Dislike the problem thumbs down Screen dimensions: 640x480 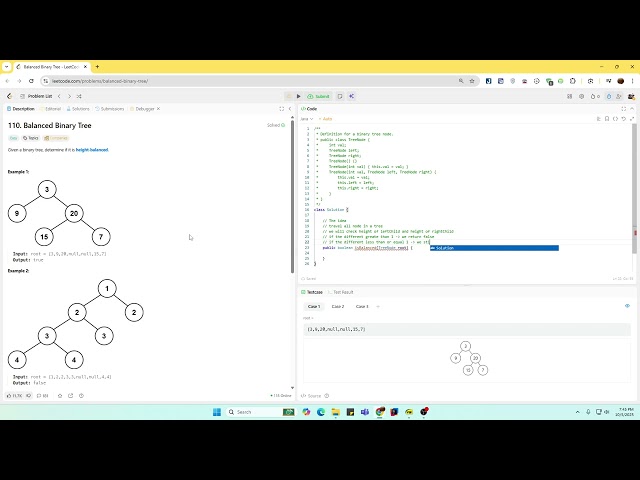click(x=29, y=396)
